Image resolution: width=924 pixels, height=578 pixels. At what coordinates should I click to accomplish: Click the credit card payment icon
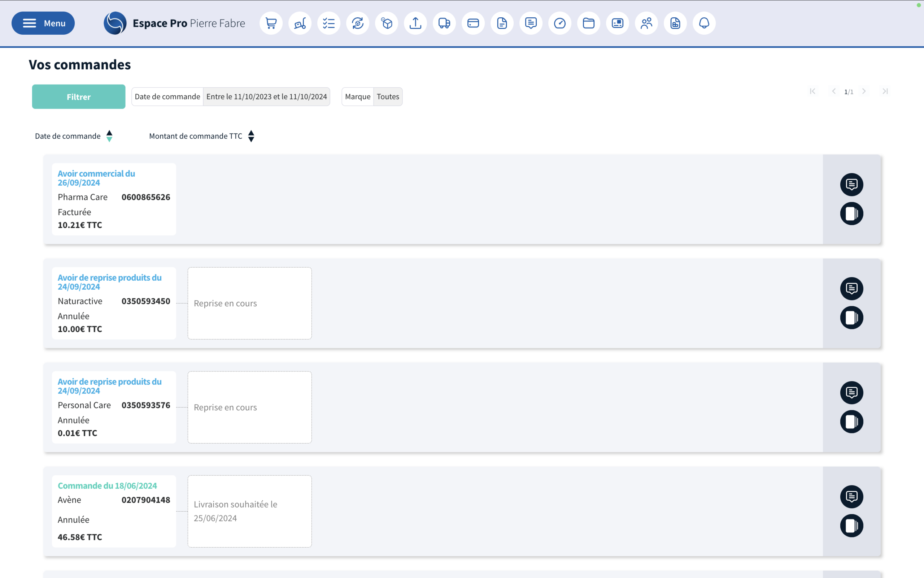[473, 23]
